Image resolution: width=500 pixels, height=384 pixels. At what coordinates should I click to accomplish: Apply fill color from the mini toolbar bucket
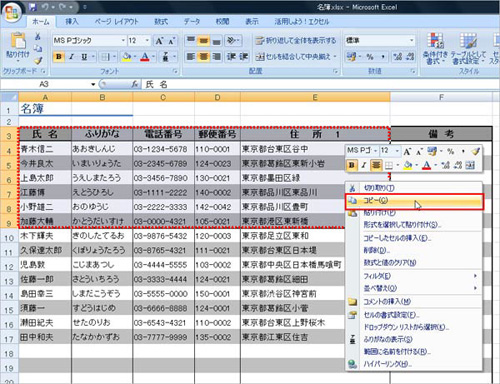pyautogui.click(x=407, y=165)
